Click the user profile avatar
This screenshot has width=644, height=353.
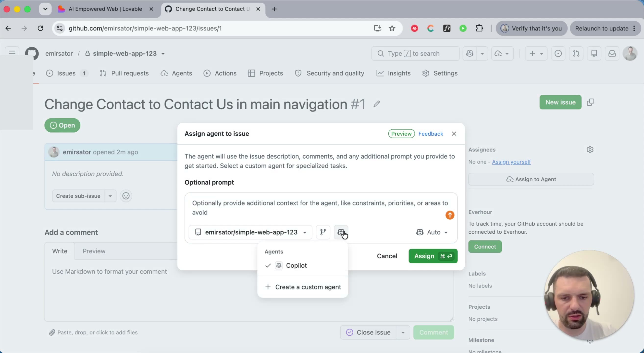(630, 53)
